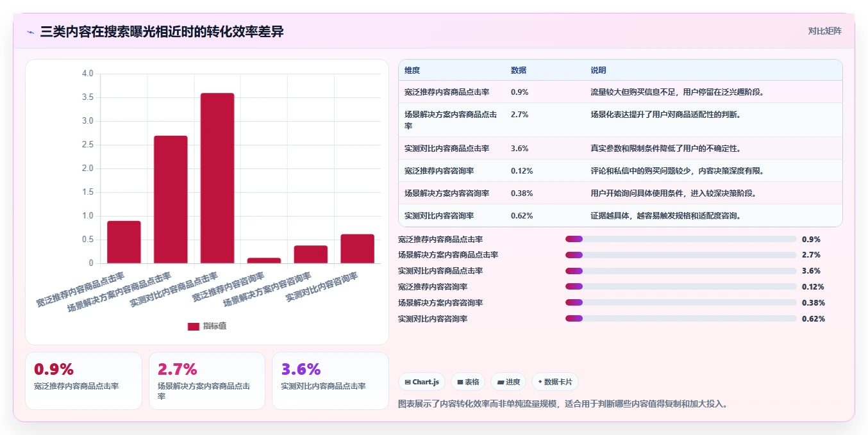
Task: Click the 0.38% value in table
Action: point(522,193)
